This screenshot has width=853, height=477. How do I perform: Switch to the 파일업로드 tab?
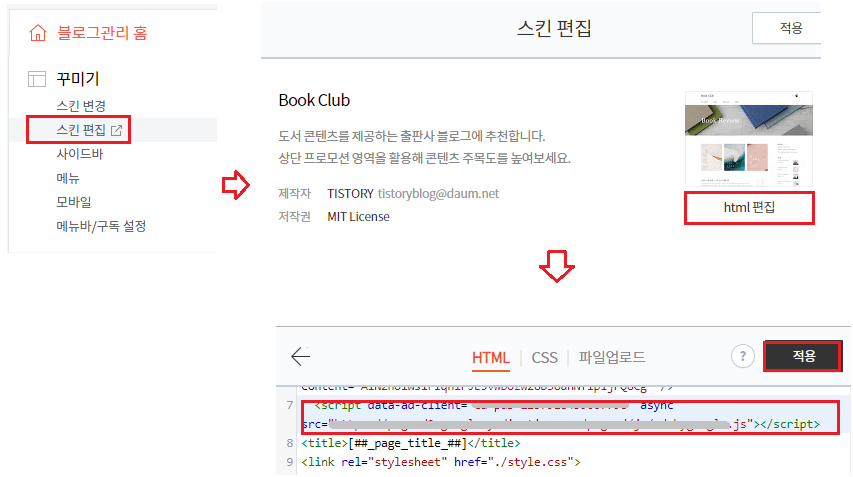pos(611,357)
